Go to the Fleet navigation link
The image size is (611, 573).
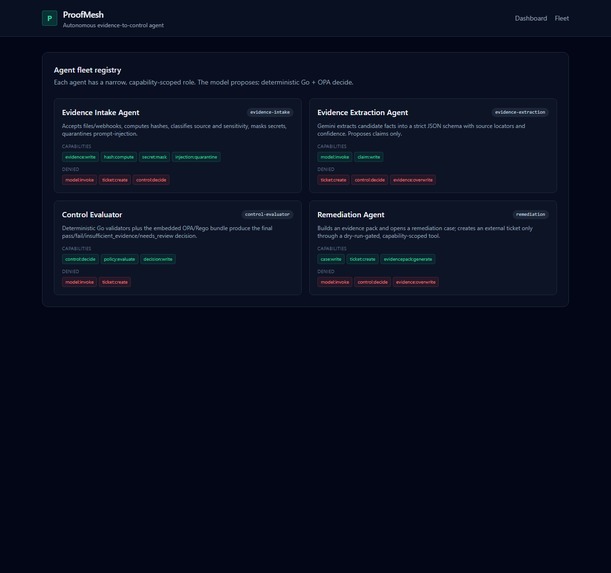[x=562, y=18]
